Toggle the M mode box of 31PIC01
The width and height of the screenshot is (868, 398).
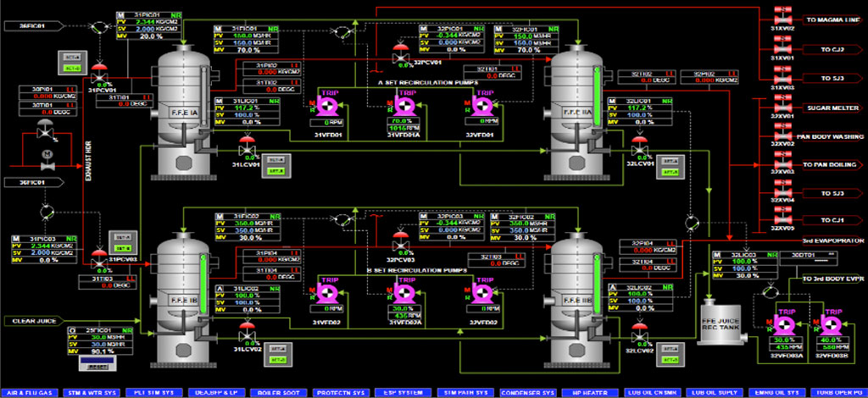[x=120, y=14]
